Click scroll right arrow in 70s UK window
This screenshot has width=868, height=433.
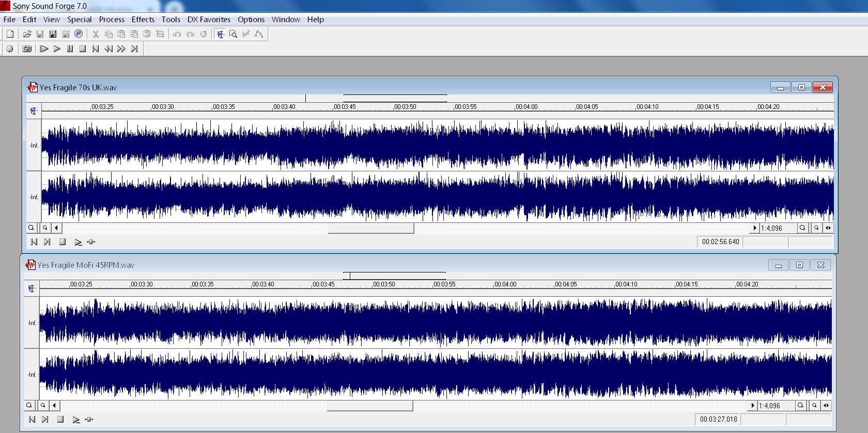[755, 228]
